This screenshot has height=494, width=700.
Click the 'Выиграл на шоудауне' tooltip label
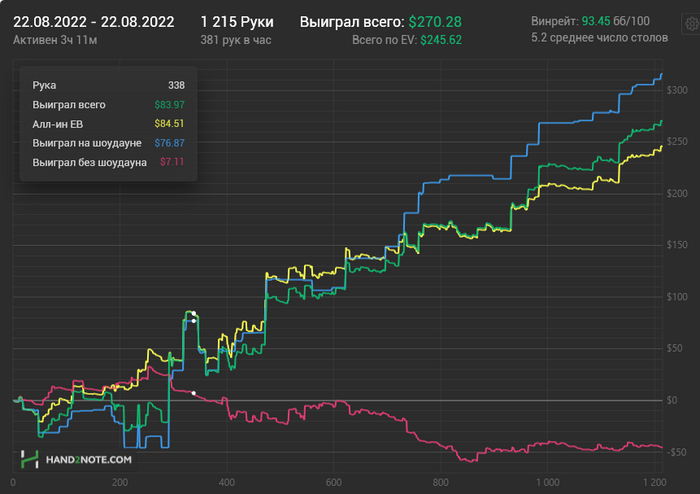click(87, 143)
